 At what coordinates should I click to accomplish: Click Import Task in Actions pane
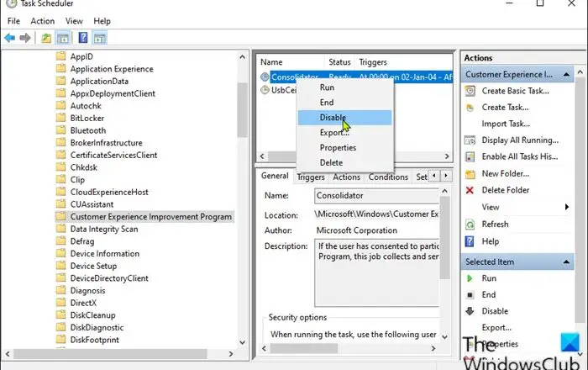tap(506, 124)
